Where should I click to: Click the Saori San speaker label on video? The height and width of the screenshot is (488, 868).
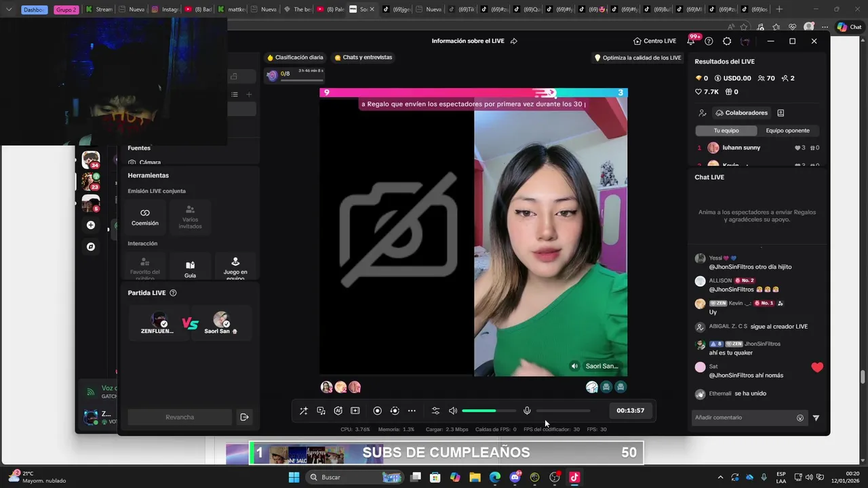coord(595,366)
